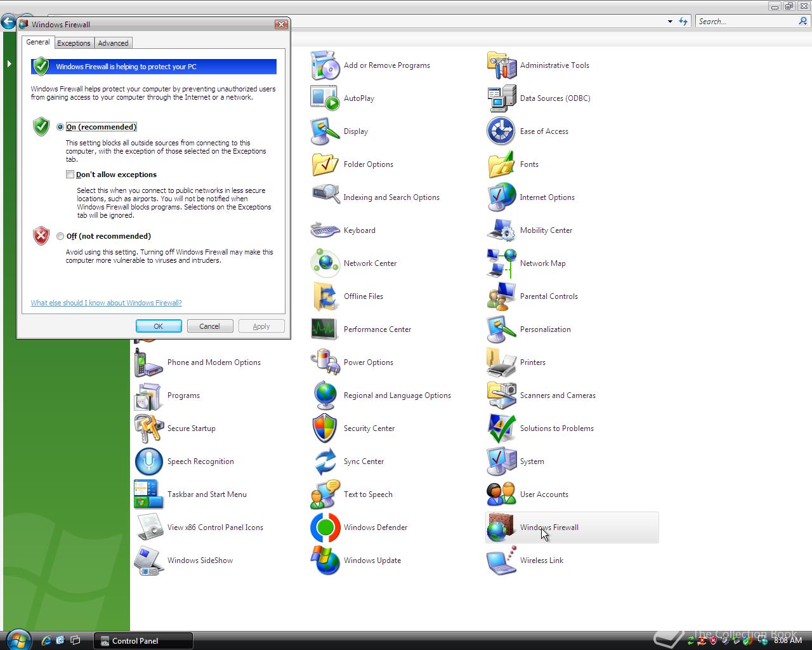The height and width of the screenshot is (650, 812).
Task: Select the On (recommended) radio button
Action: [60, 127]
